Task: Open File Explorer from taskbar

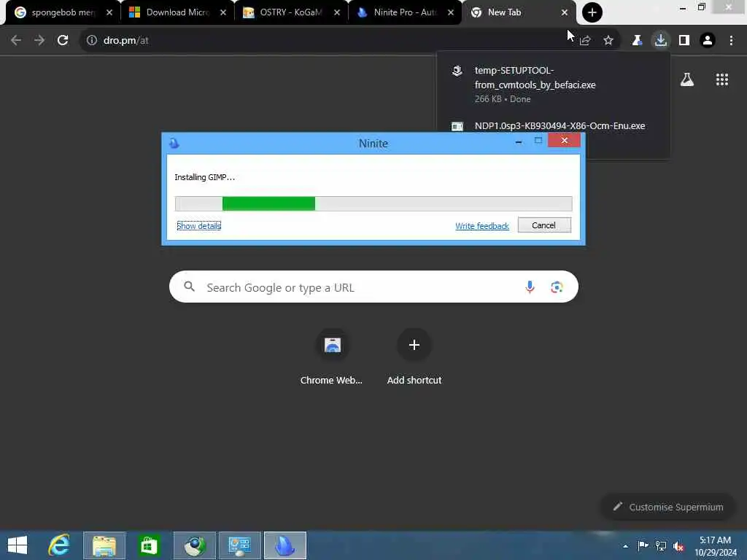Action: coord(104,545)
